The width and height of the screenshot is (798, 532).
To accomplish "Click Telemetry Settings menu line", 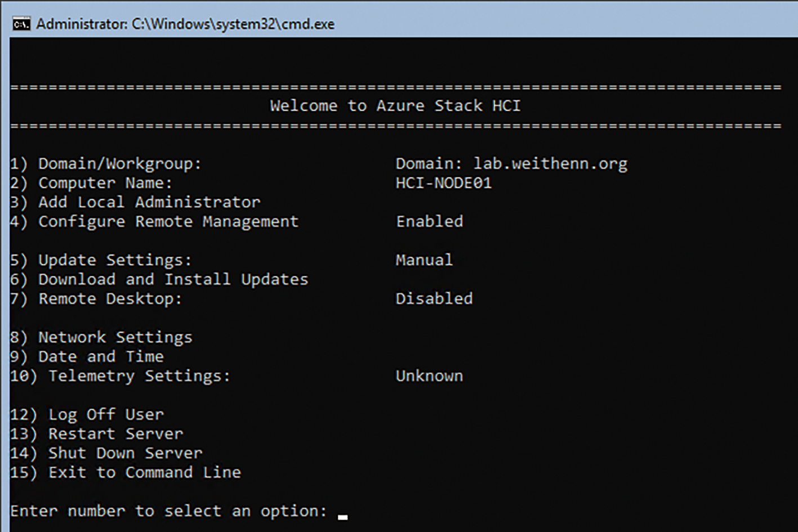I will tap(121, 376).
